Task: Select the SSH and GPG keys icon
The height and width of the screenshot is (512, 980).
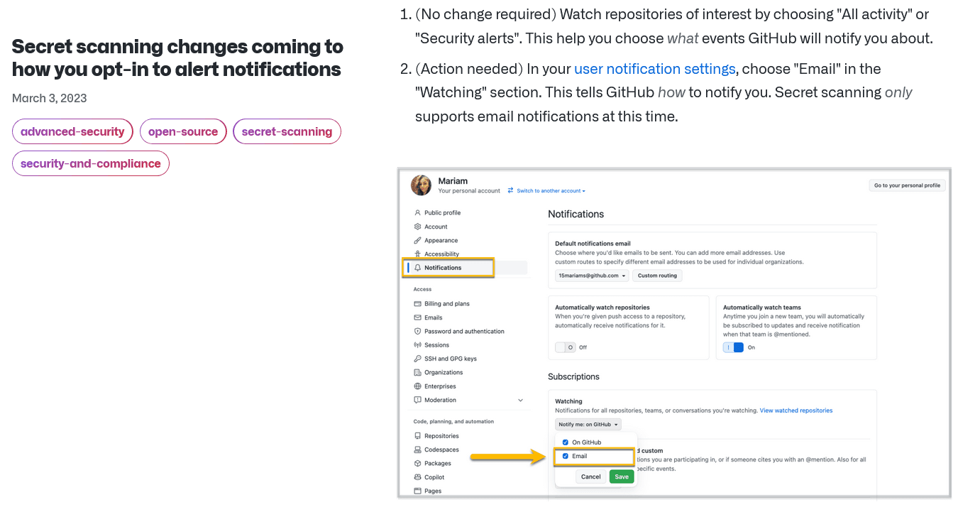Action: [x=418, y=359]
